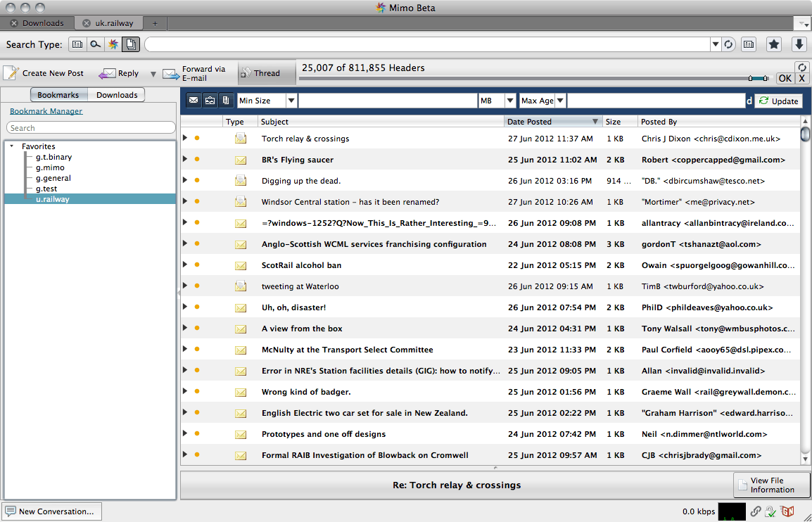Click the chain link icon in status bar
This screenshot has height=522, width=812.
pyautogui.click(x=756, y=511)
